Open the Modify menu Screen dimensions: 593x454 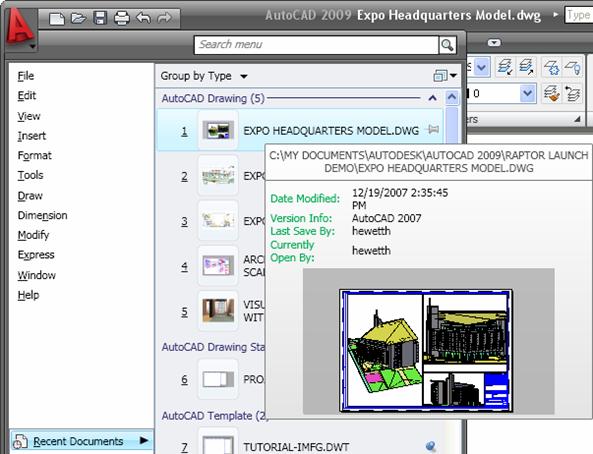[x=33, y=235]
